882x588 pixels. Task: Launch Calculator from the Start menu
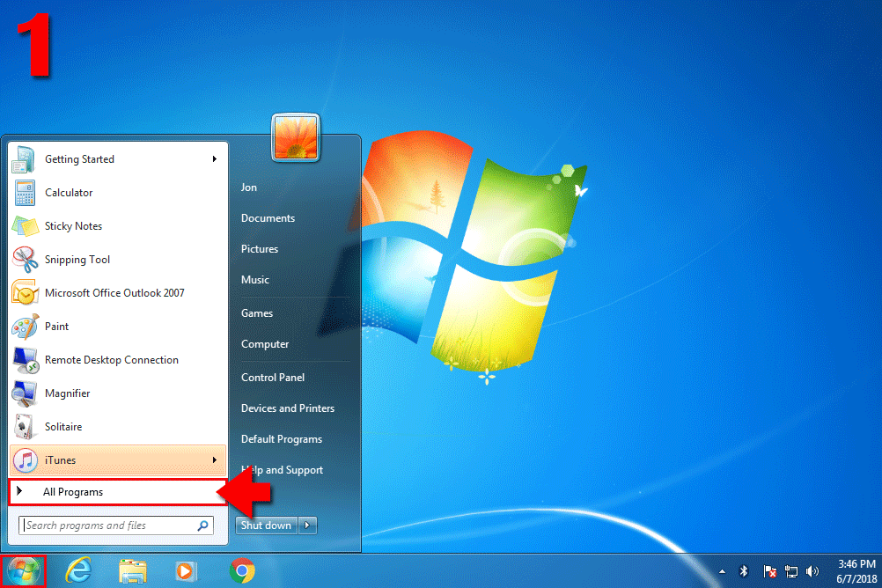pyautogui.click(x=69, y=193)
